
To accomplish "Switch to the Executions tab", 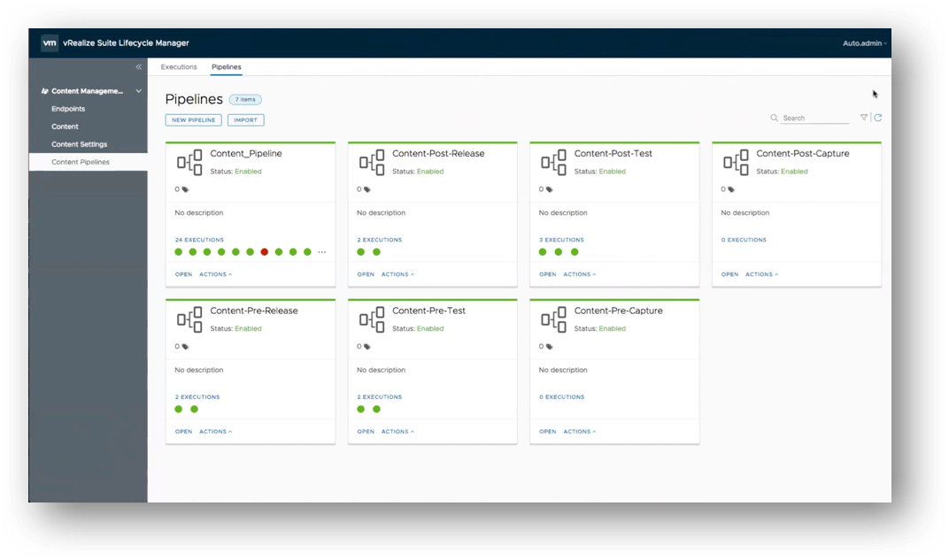I will tap(179, 67).
